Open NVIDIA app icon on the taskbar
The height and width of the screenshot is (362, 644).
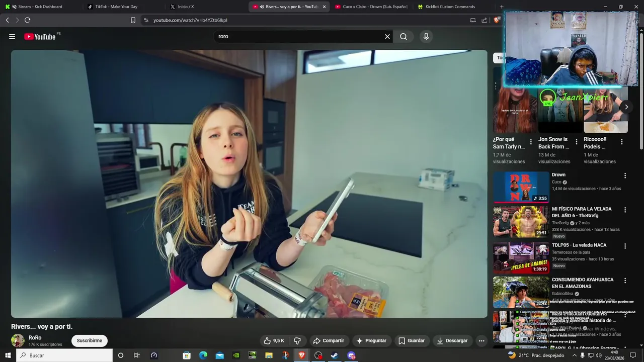click(x=236, y=355)
